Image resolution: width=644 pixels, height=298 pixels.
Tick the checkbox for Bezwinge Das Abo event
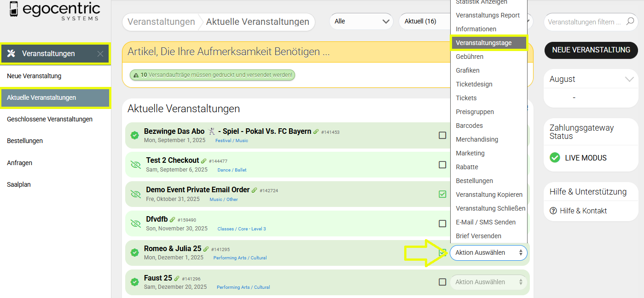(442, 135)
